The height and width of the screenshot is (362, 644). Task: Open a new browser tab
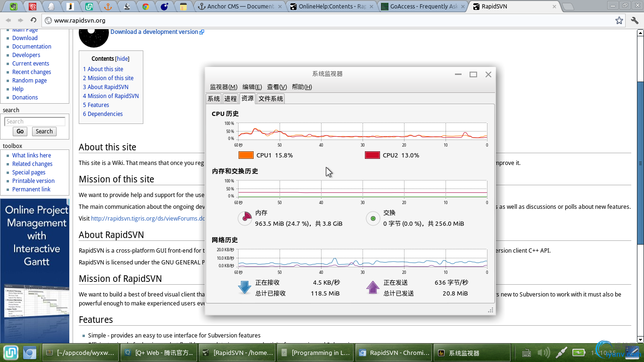coord(568,7)
